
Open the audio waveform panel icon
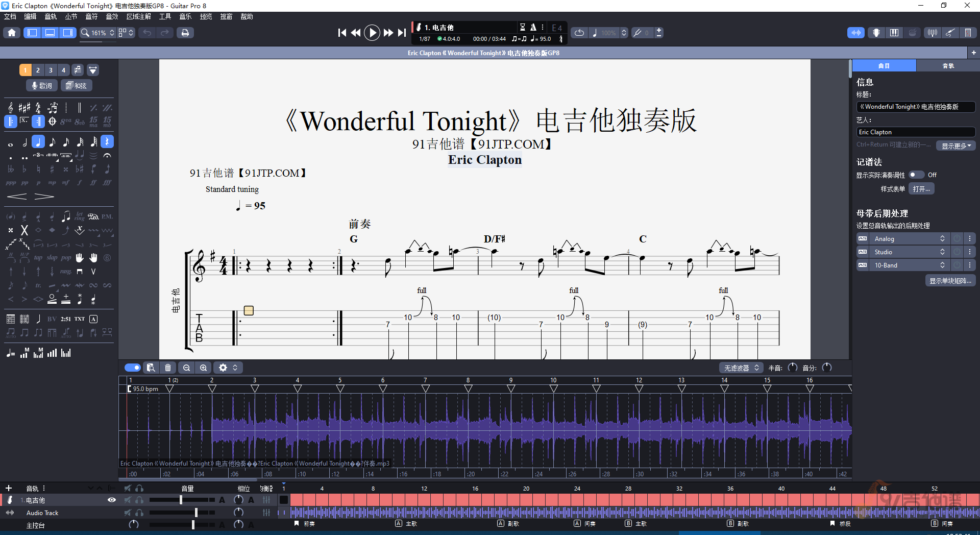coord(856,33)
